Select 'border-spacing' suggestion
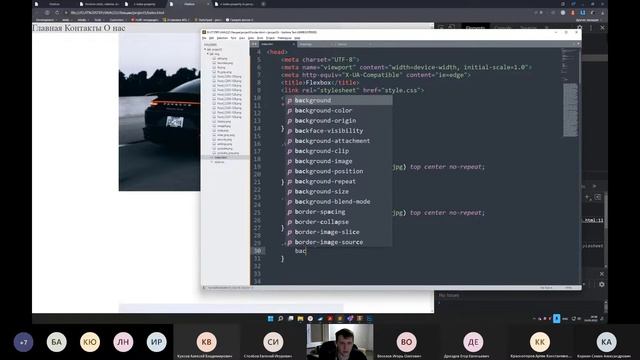 point(338,212)
